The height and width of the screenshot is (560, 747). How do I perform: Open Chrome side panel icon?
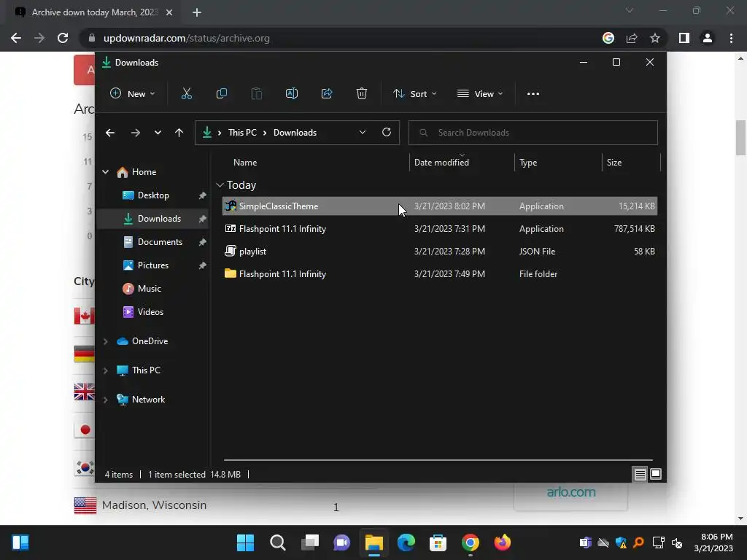pyautogui.click(x=684, y=38)
